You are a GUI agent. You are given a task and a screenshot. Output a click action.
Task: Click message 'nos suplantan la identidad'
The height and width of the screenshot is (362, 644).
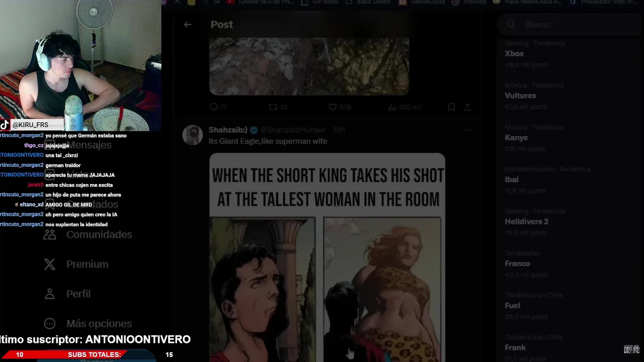tap(76, 224)
